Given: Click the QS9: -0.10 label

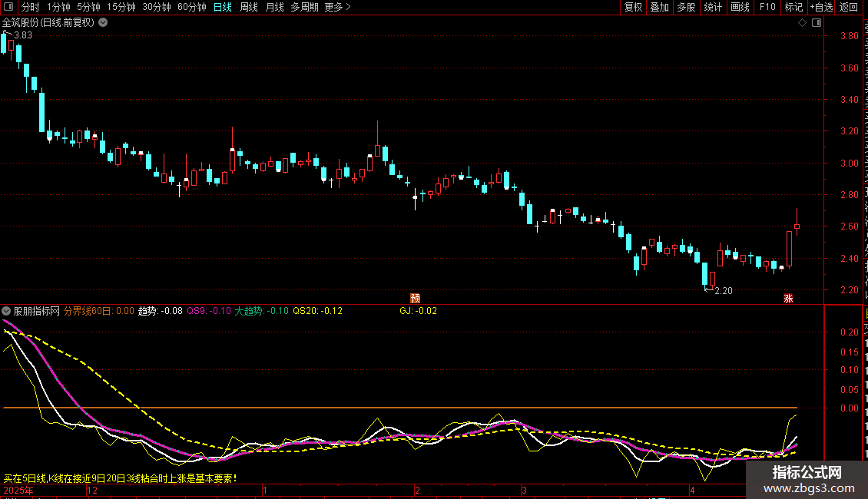Looking at the screenshot, I should point(209,311).
